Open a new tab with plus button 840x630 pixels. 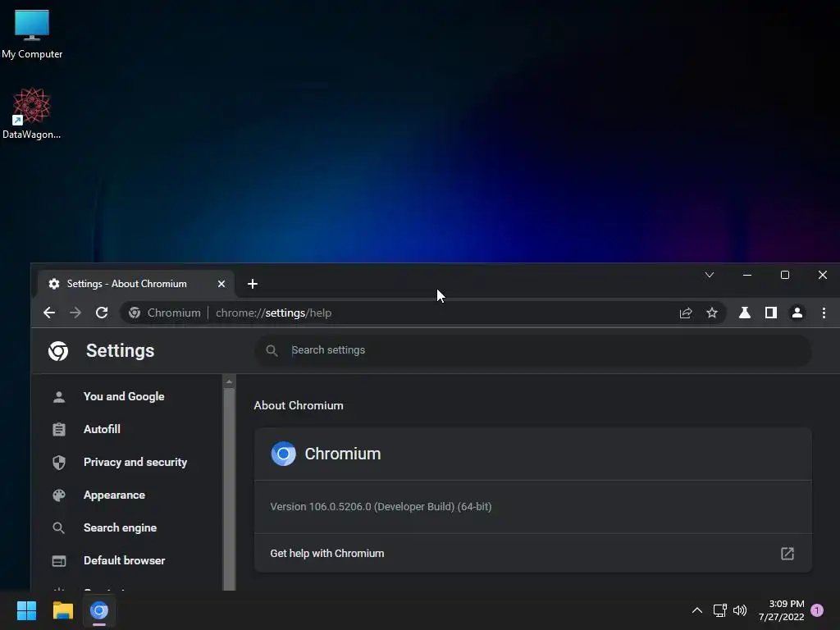(x=253, y=284)
